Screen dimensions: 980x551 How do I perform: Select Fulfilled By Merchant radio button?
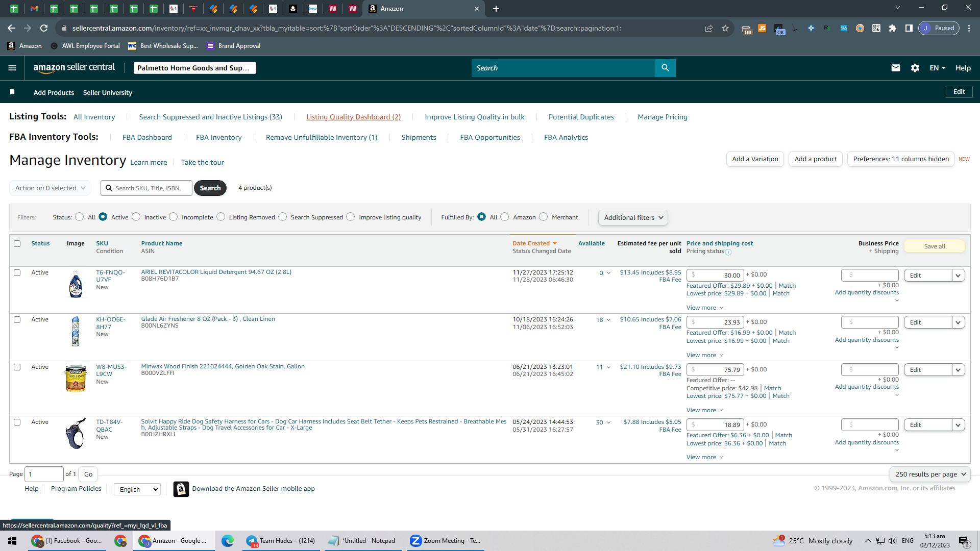[544, 217]
